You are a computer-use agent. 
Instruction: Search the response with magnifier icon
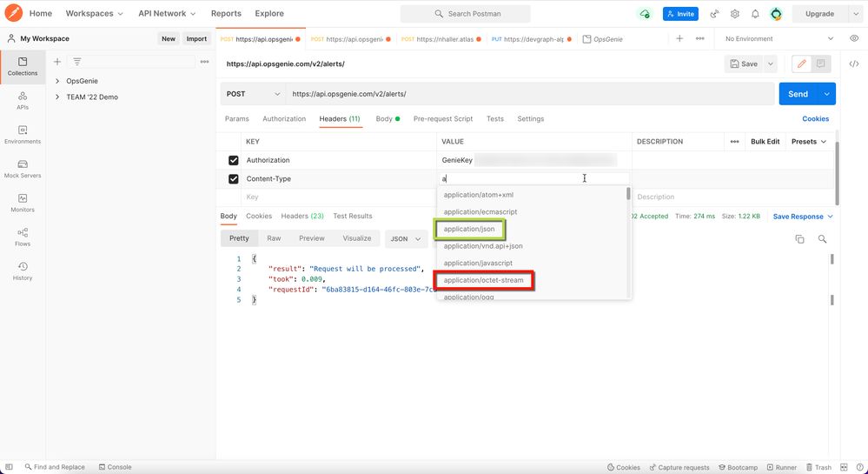click(822, 239)
